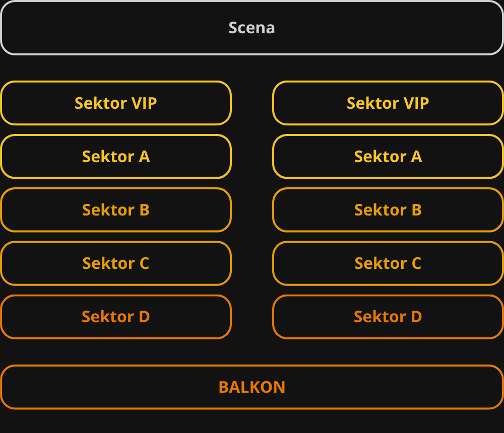Screen dimensions: 504x433
Task: Open the left Sektor C seating
Action: 116,263
